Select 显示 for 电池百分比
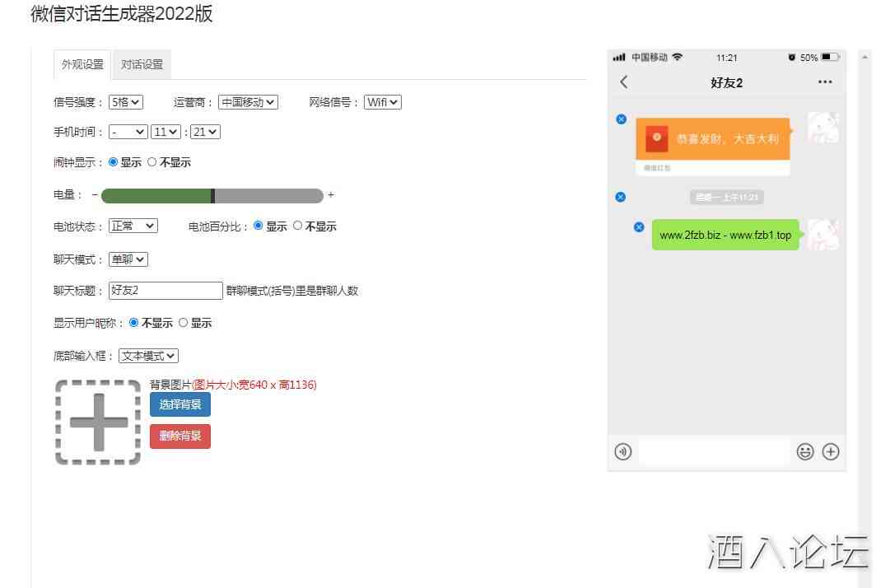This screenshot has height=588, width=895. click(258, 226)
